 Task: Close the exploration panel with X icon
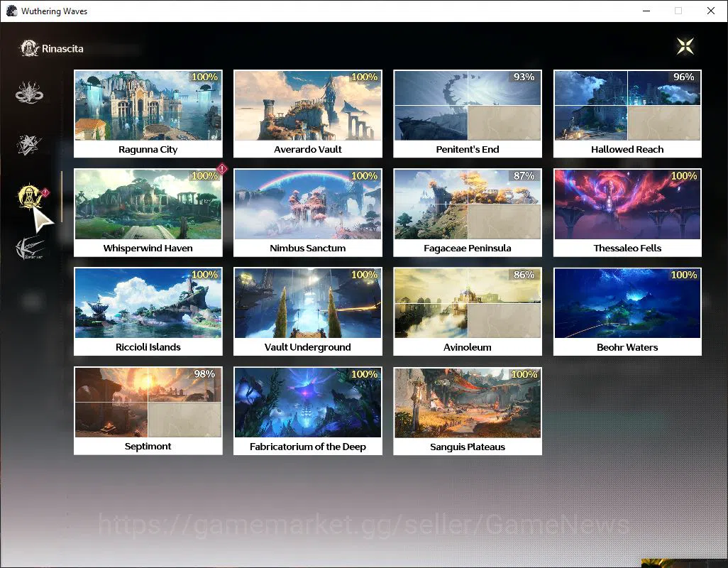point(685,46)
